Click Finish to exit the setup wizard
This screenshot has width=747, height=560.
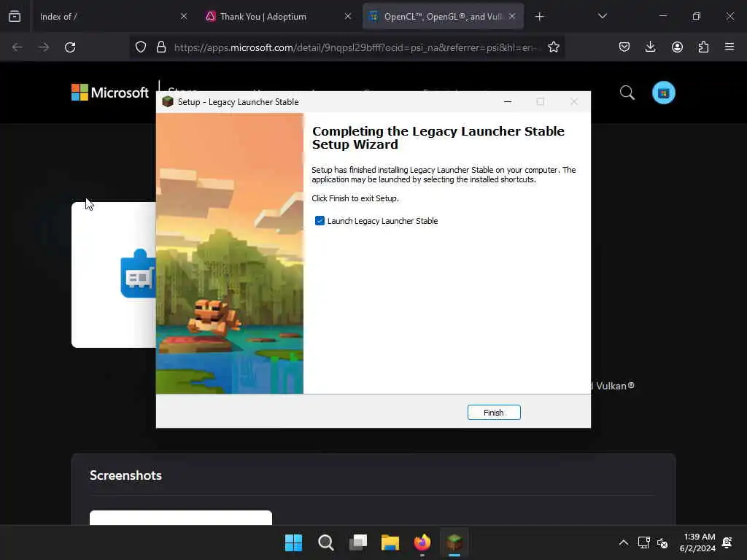494,413
